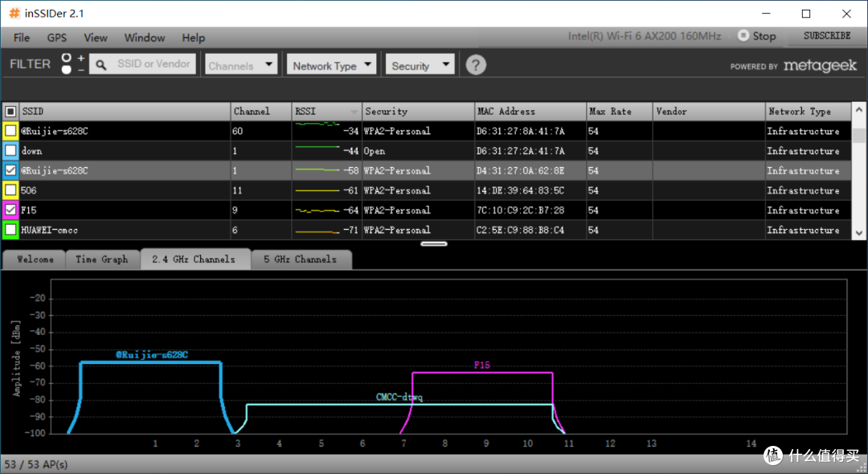Toggle the select-all checkbox in SSID header

(10, 112)
